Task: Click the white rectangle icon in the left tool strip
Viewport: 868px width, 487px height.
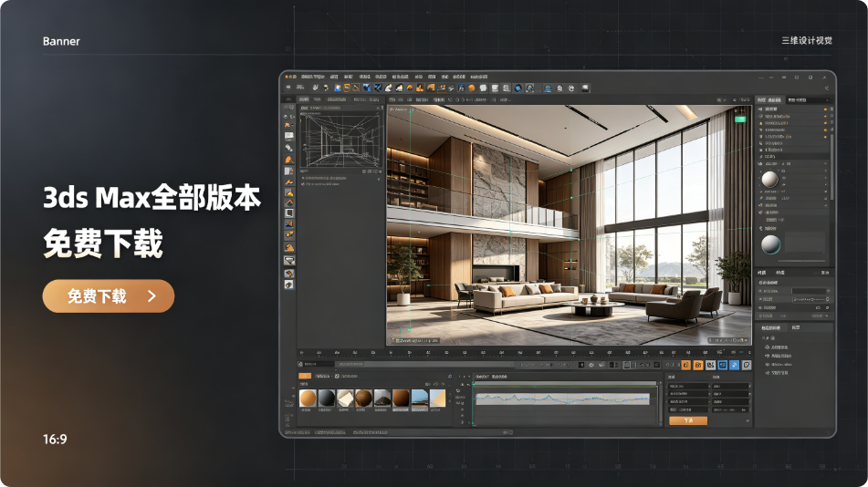Action: point(289,136)
